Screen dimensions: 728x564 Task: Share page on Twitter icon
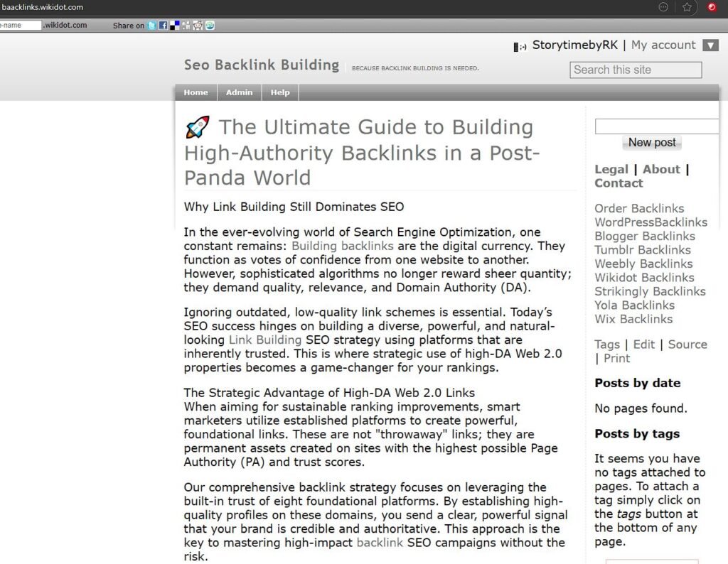click(152, 26)
